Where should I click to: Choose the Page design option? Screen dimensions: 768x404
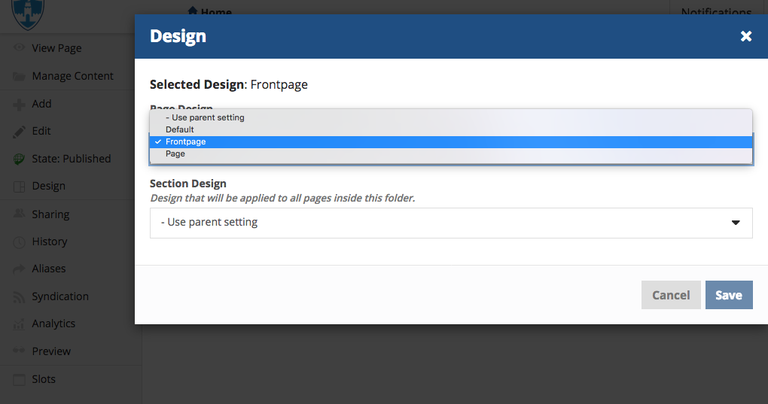[x=451, y=154]
